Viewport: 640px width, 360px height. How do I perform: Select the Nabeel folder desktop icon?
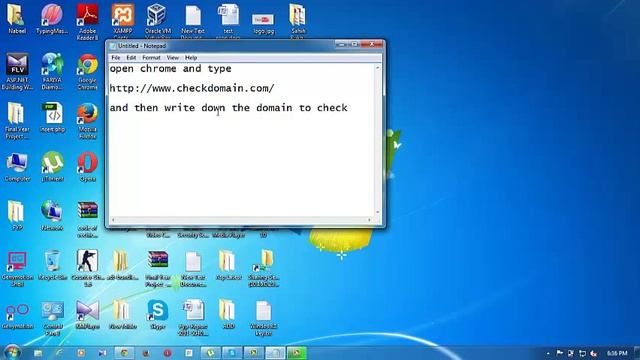pos(17,19)
